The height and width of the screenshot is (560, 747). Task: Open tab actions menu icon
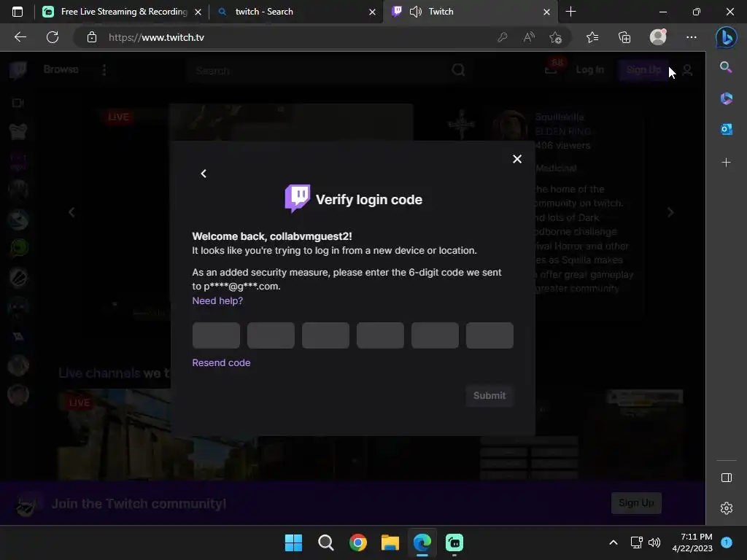pyautogui.click(x=18, y=12)
